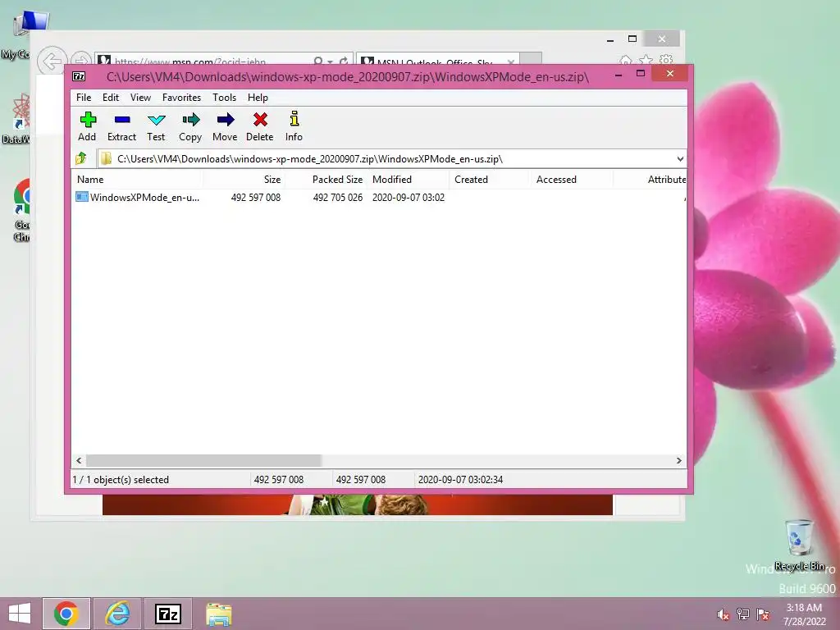
Task: Go up one folder level icon
Action: coord(81,158)
